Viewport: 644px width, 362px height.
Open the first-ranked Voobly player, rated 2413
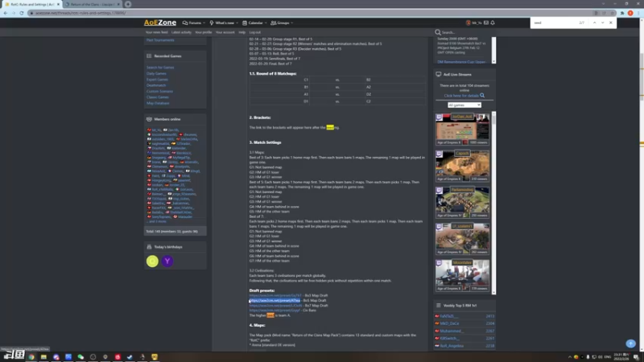(448, 316)
